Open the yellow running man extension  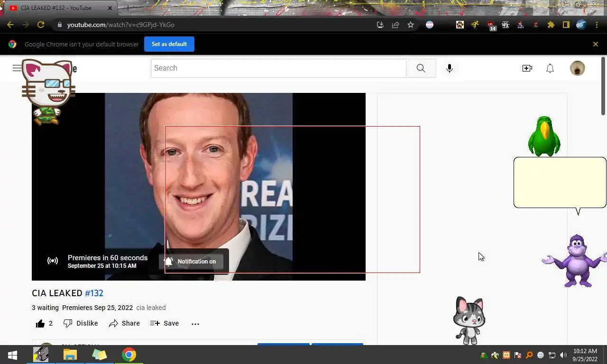coord(475,25)
